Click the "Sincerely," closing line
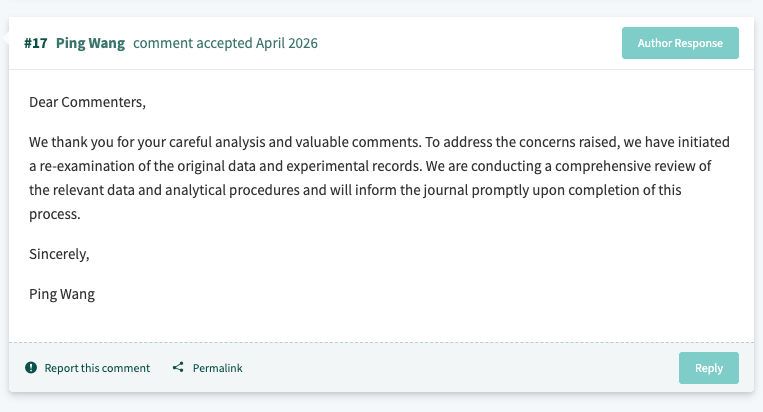The width and height of the screenshot is (763, 412). 59,254
